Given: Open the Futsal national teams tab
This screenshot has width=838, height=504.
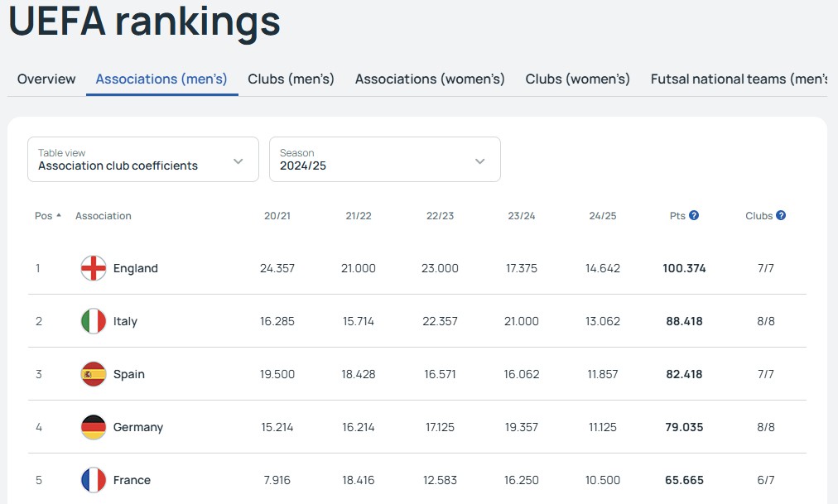Looking at the screenshot, I should pyautogui.click(x=739, y=79).
